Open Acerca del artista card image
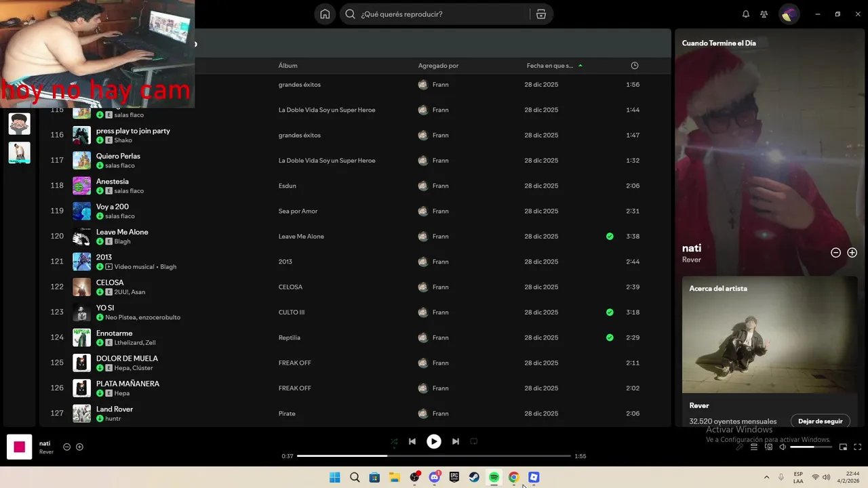868x488 pixels. tap(770, 335)
